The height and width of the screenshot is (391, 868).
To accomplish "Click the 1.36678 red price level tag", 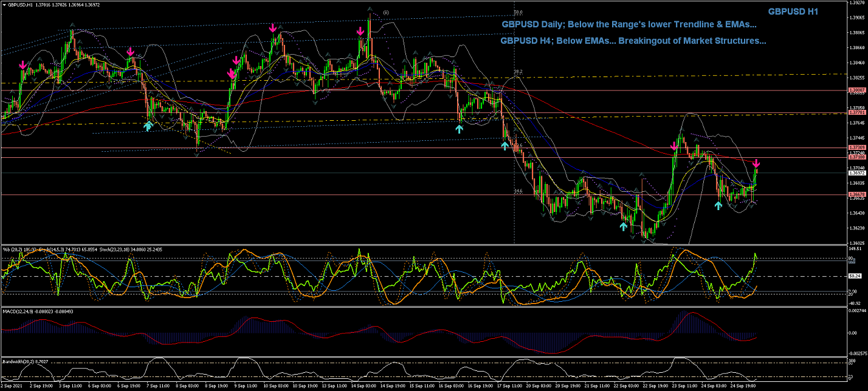I will tap(856, 194).
